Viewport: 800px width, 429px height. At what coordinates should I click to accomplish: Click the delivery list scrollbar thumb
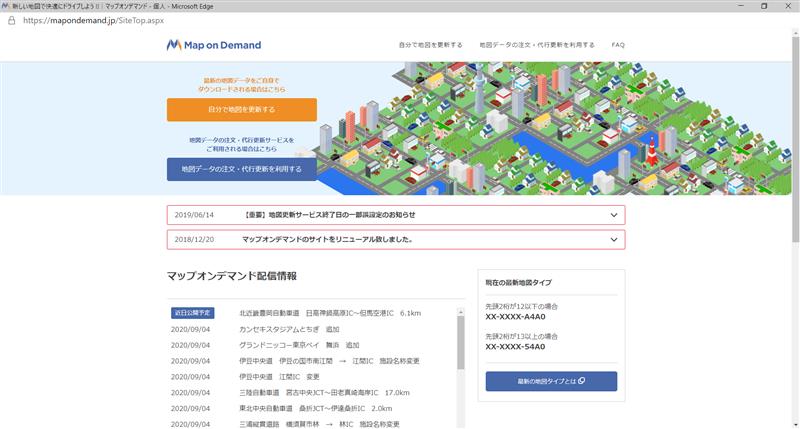click(461, 342)
